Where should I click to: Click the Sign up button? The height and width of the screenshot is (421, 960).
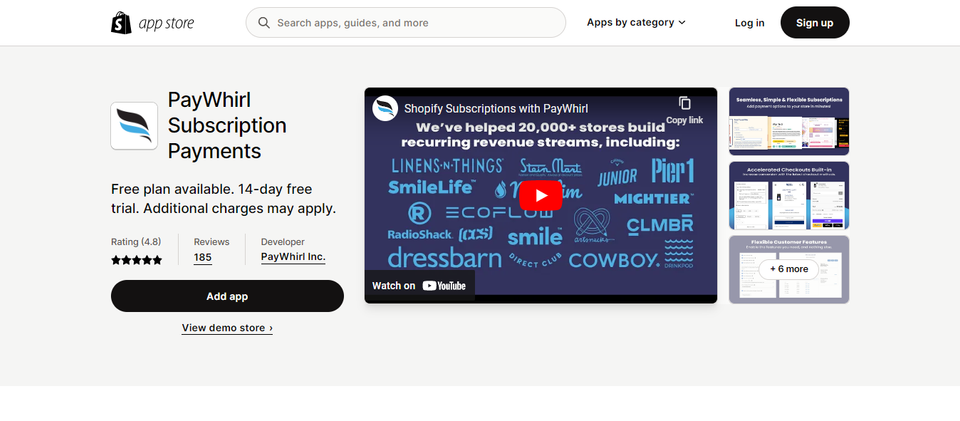(814, 23)
